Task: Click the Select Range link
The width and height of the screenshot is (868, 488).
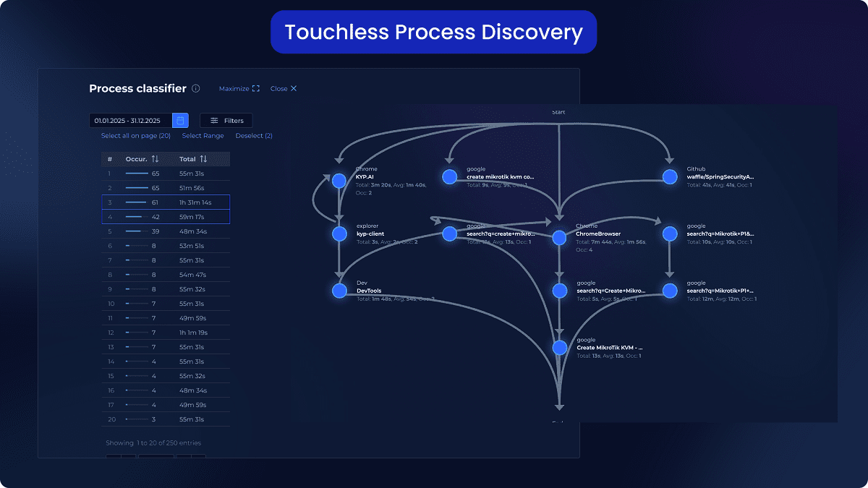Action: click(203, 136)
